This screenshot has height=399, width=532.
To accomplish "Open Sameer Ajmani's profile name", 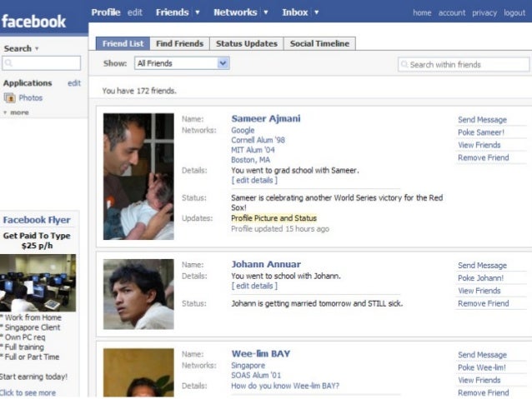I will point(266,118).
